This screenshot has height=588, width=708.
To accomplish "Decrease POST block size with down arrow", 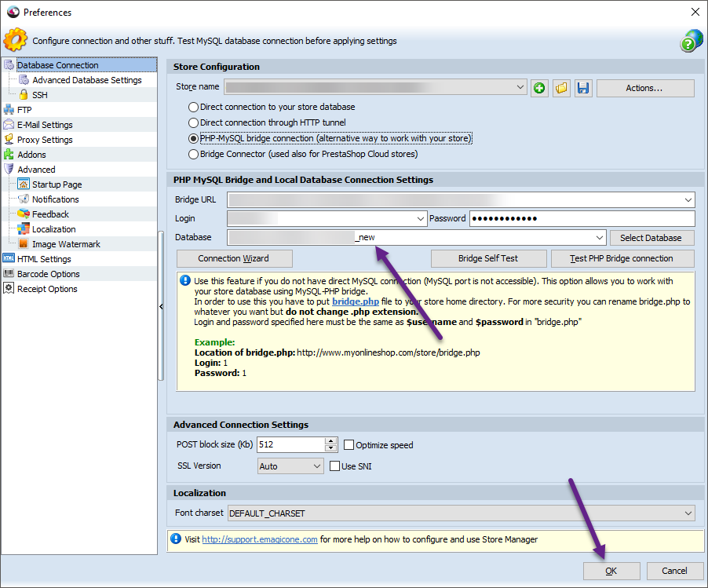I will pyautogui.click(x=331, y=448).
